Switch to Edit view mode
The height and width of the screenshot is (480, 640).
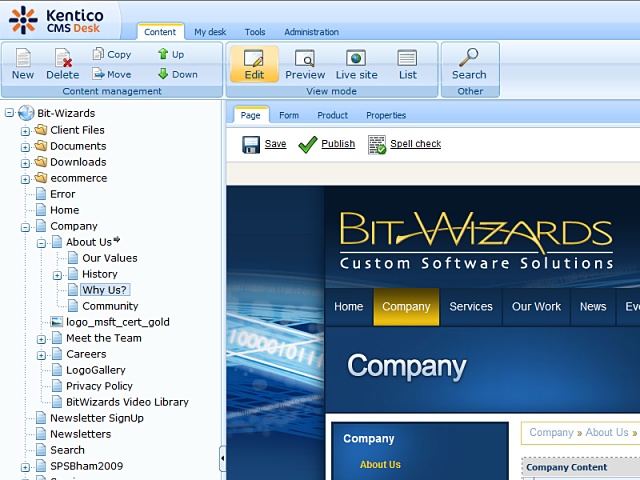[x=254, y=64]
